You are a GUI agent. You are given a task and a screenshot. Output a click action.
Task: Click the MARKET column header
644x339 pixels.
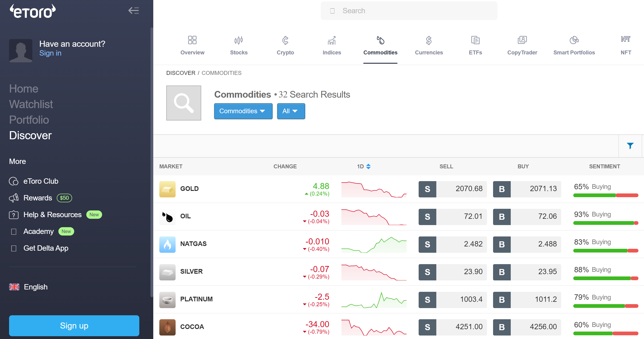[171, 166]
